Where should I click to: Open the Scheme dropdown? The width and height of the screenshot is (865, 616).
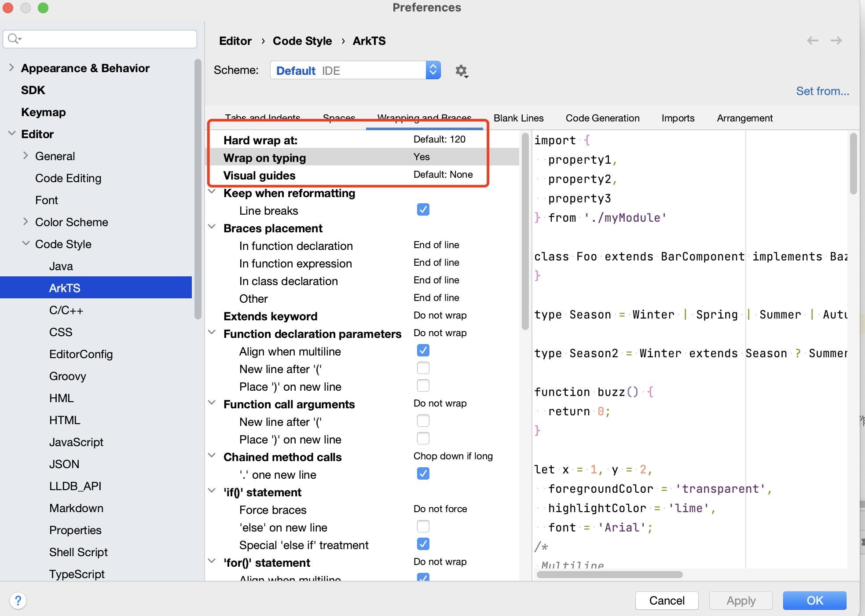tap(355, 70)
